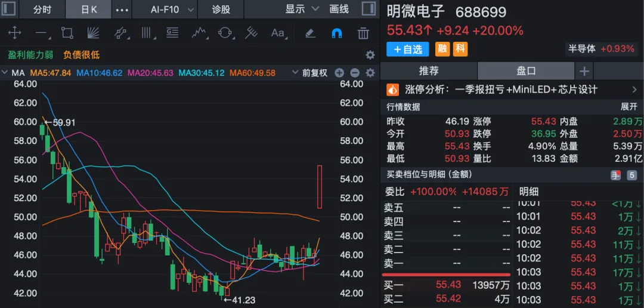Viewport: 644px width, 308px height.
Task: Switch to the 分时 intraday tab
Action: [42, 9]
